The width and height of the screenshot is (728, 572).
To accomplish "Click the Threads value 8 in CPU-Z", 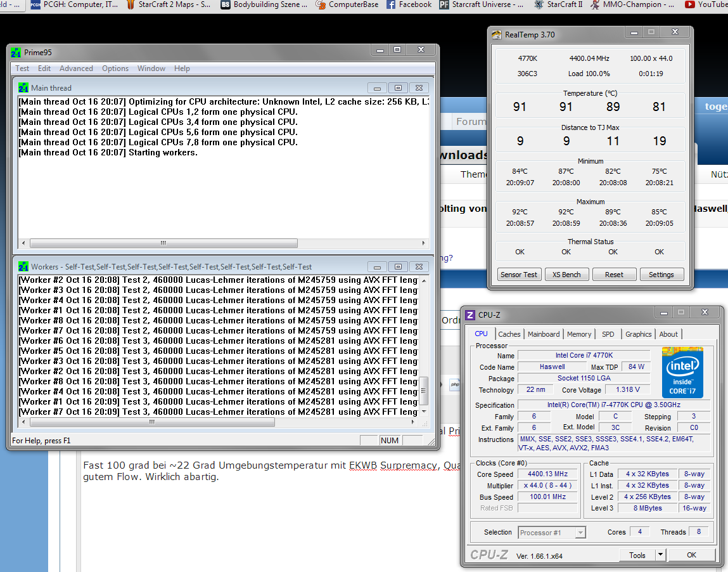I will 699,531.
